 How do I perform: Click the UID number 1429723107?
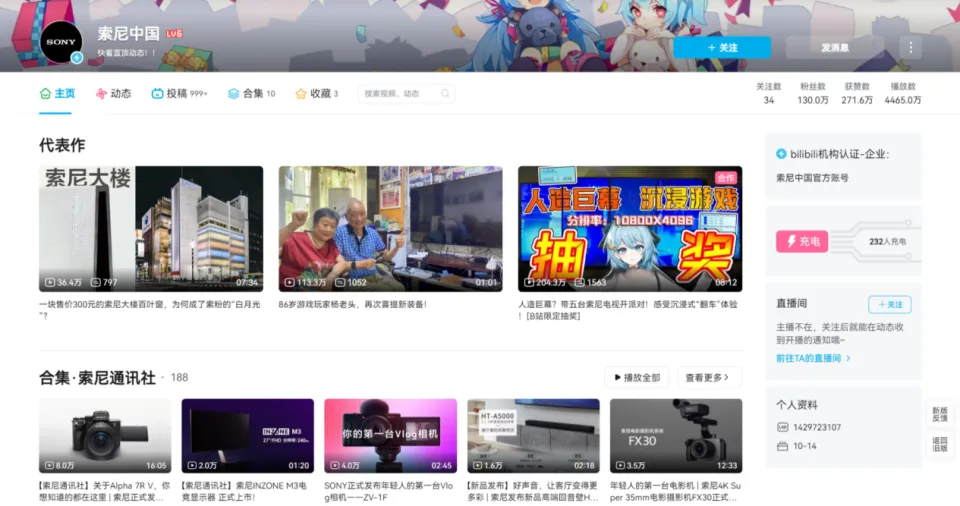click(817, 427)
